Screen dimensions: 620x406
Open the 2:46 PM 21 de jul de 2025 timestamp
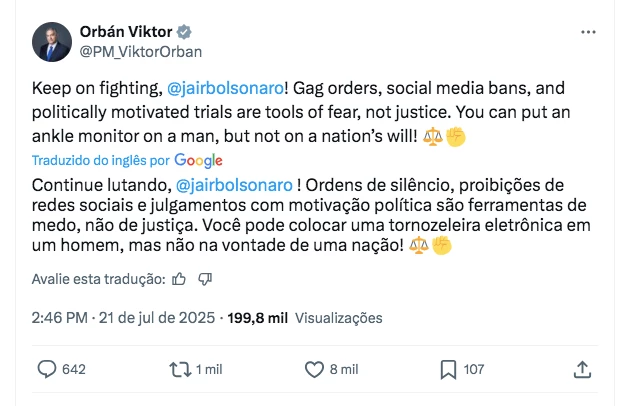[123, 318]
